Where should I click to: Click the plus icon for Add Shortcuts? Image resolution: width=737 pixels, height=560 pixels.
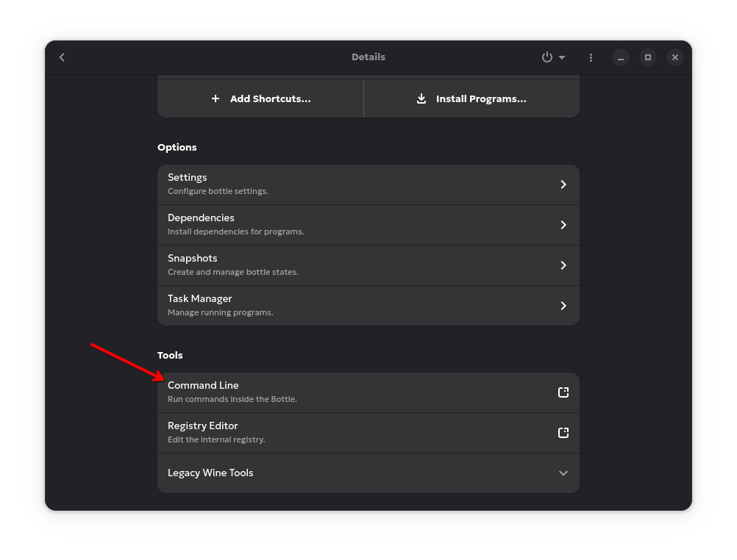point(216,98)
